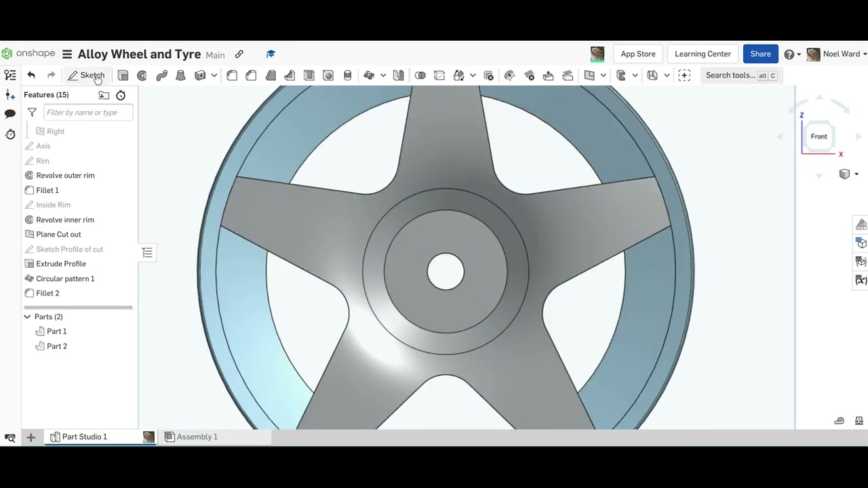Open the Help menu dropdown
Viewport: 868px width, 488px height.
point(792,54)
